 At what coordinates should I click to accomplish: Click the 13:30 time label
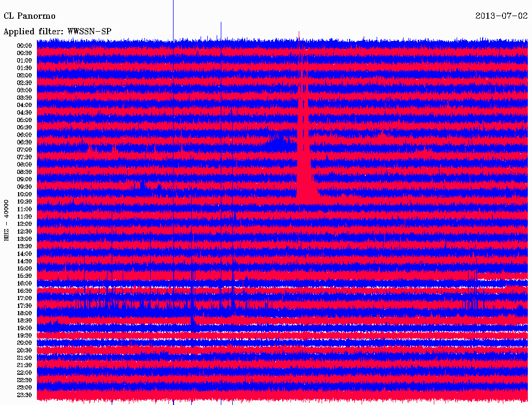click(24, 246)
